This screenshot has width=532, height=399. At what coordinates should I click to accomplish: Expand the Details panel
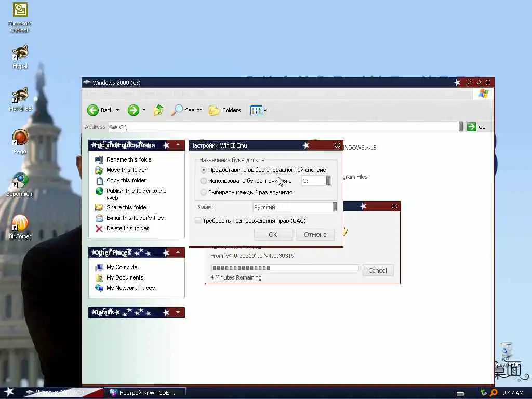[178, 312]
